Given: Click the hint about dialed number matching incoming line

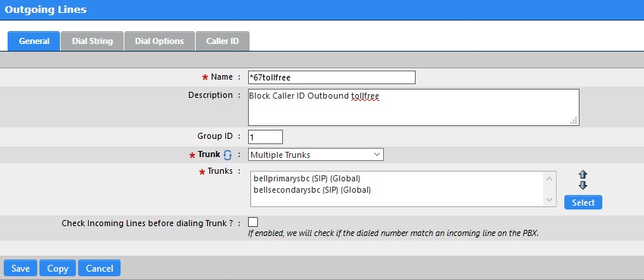Looking at the screenshot, I should pos(394,233).
